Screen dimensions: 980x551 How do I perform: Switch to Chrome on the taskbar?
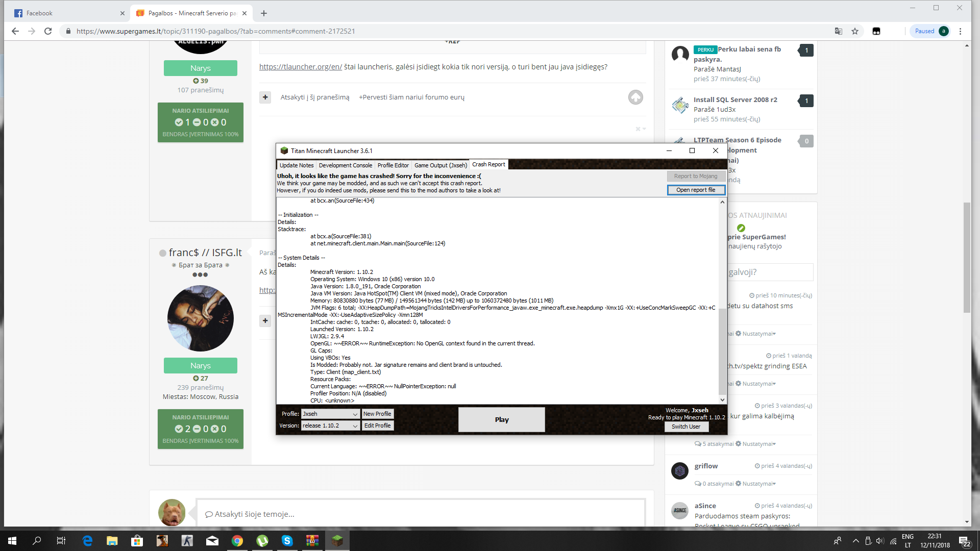click(237, 541)
